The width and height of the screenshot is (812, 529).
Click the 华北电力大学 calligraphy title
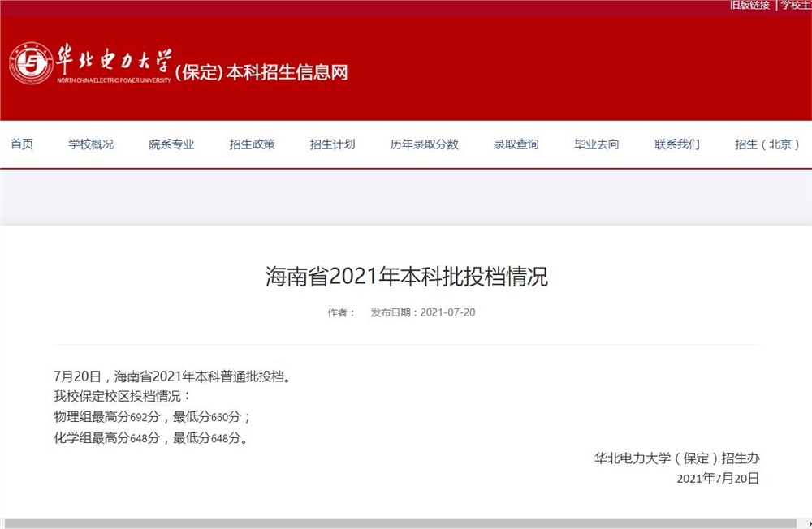coord(114,59)
